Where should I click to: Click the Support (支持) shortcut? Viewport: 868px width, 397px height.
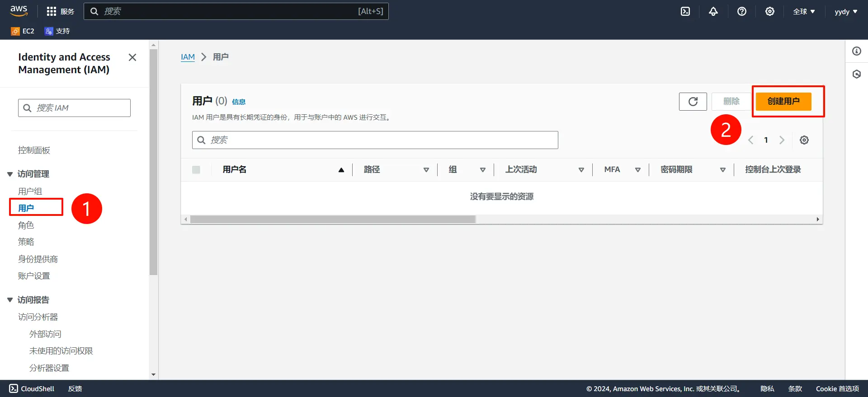click(57, 31)
